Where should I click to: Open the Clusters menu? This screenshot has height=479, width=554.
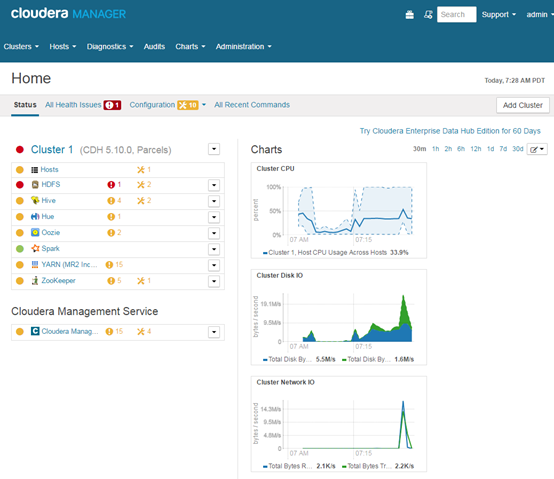[21, 47]
